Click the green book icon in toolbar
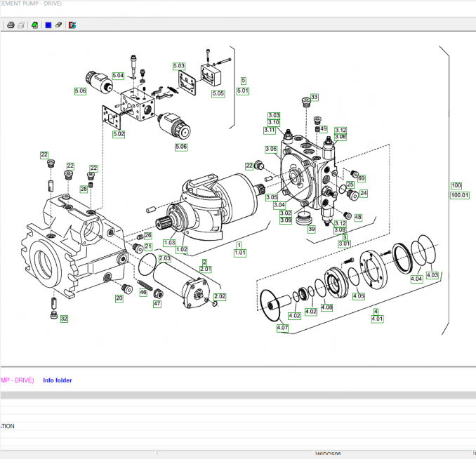This screenshot has height=459, width=476. pyautogui.click(x=34, y=25)
